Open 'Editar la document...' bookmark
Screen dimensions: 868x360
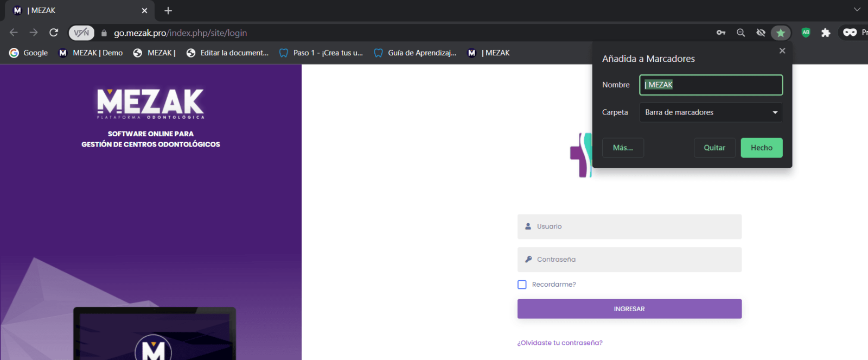point(228,53)
